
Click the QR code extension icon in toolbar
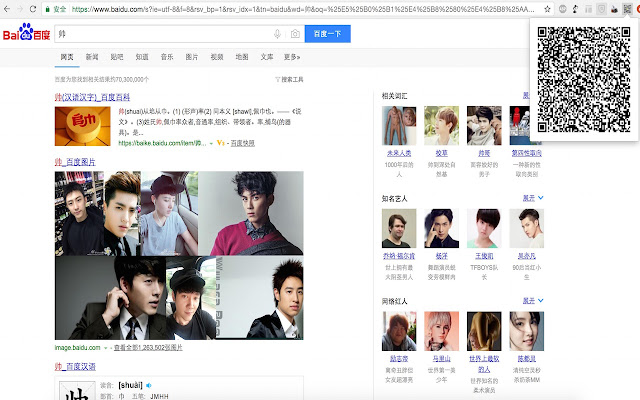pyautogui.click(x=627, y=9)
